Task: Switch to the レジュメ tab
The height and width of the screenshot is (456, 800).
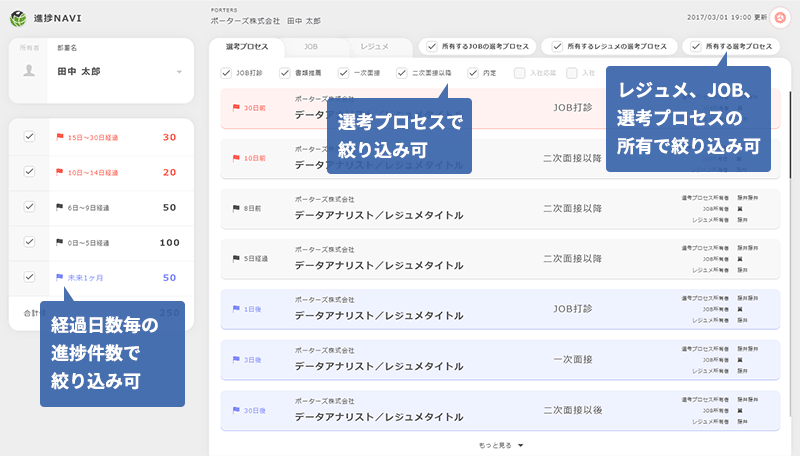Action: (x=374, y=46)
